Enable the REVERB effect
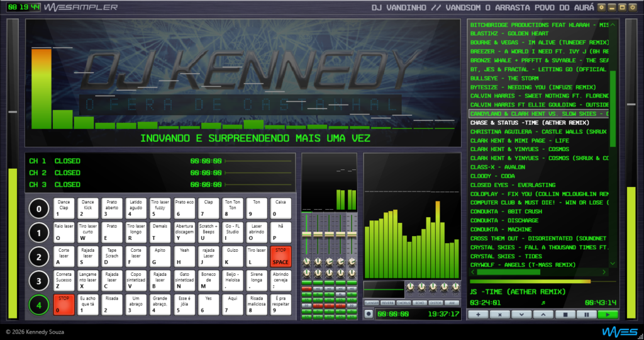The image size is (644, 340). 387,302
